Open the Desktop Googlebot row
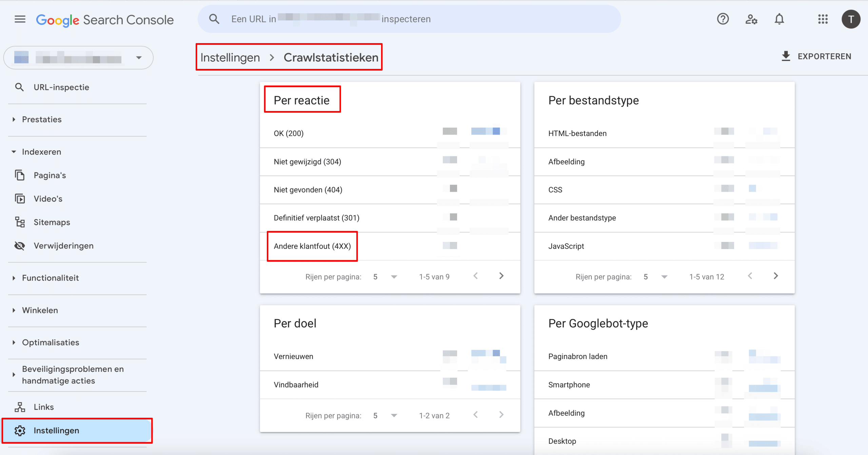Viewport: 868px width, 455px height. click(664, 441)
